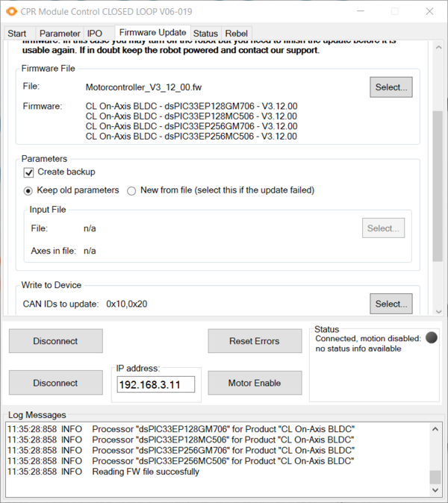
Task: Choose New from file radio option
Action: pos(131,191)
